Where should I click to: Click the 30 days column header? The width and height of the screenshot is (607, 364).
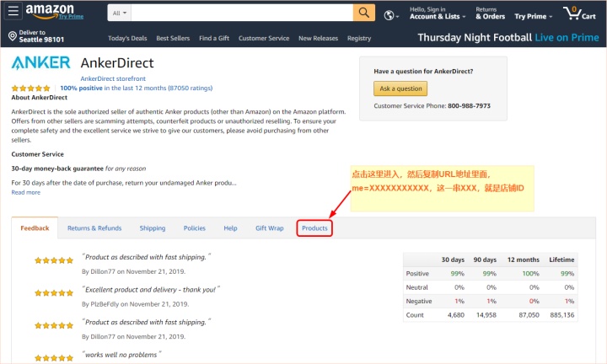pos(453,260)
